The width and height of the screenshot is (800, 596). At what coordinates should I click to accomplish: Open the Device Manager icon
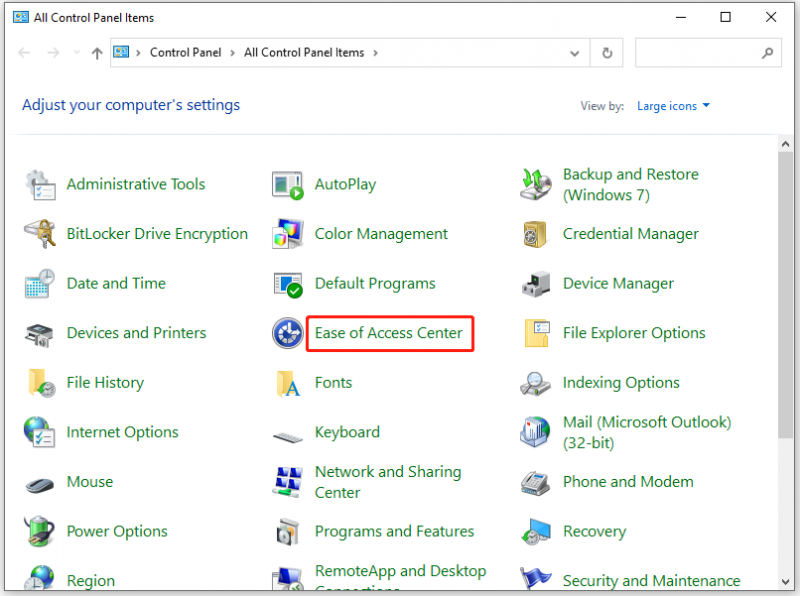(x=536, y=284)
